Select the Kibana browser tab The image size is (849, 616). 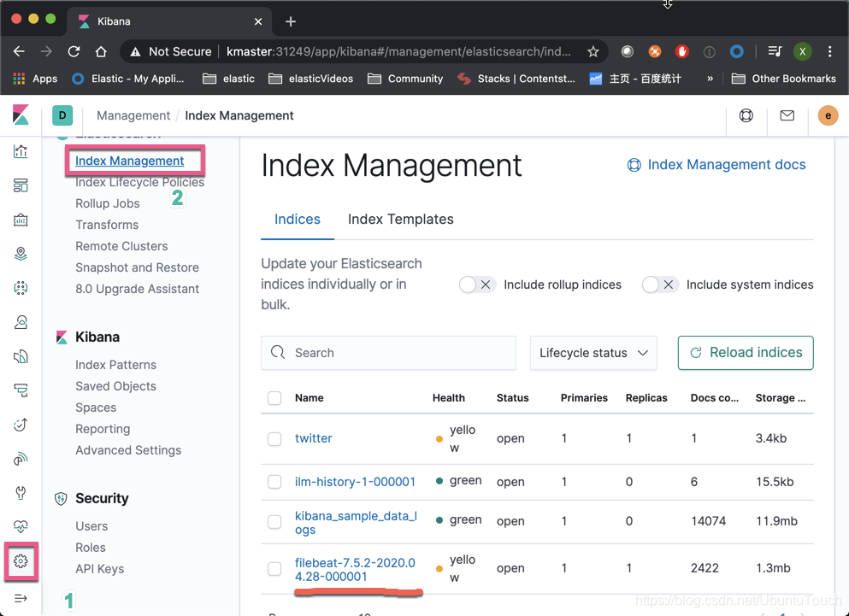pyautogui.click(x=170, y=21)
